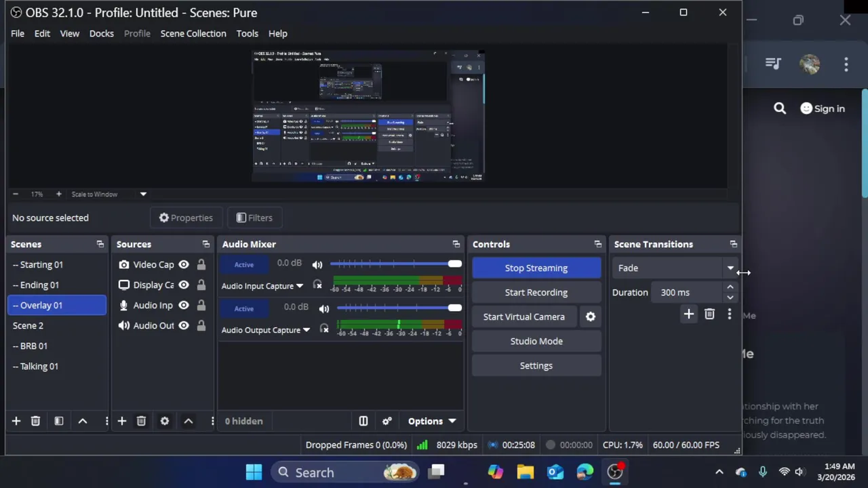This screenshot has height=488, width=868.
Task: Open virtual camera settings gear
Action: [x=591, y=317]
